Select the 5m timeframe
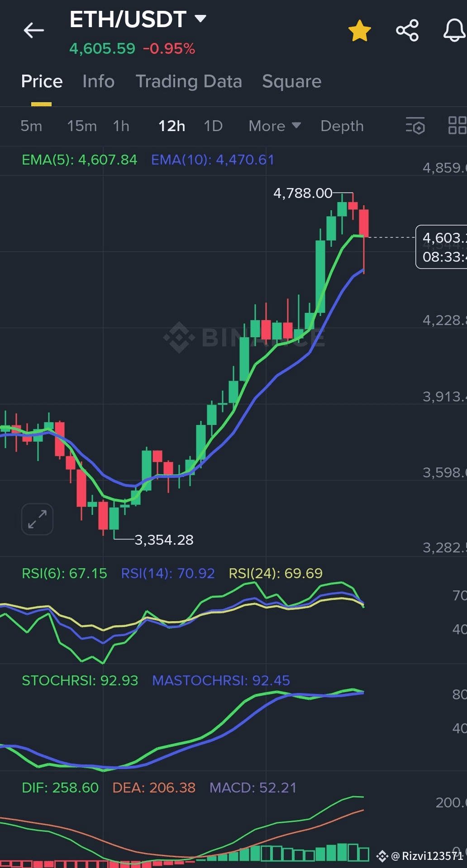This screenshot has height=868, width=467. (31, 126)
